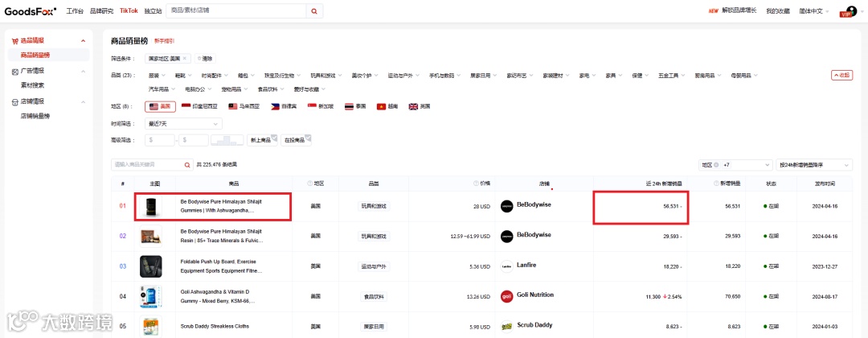Expand the 箱包 category dropdown

point(247,76)
